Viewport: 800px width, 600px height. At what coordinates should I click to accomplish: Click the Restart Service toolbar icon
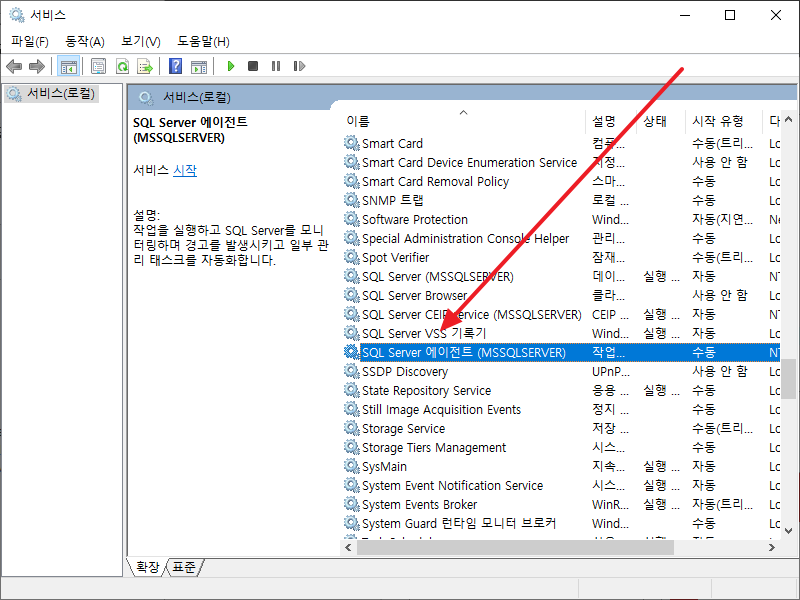pos(298,66)
